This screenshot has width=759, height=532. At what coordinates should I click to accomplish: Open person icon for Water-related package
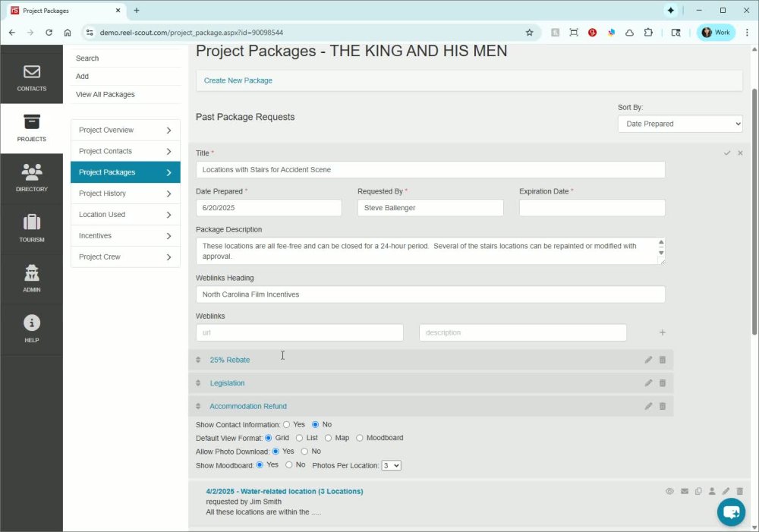point(712,491)
